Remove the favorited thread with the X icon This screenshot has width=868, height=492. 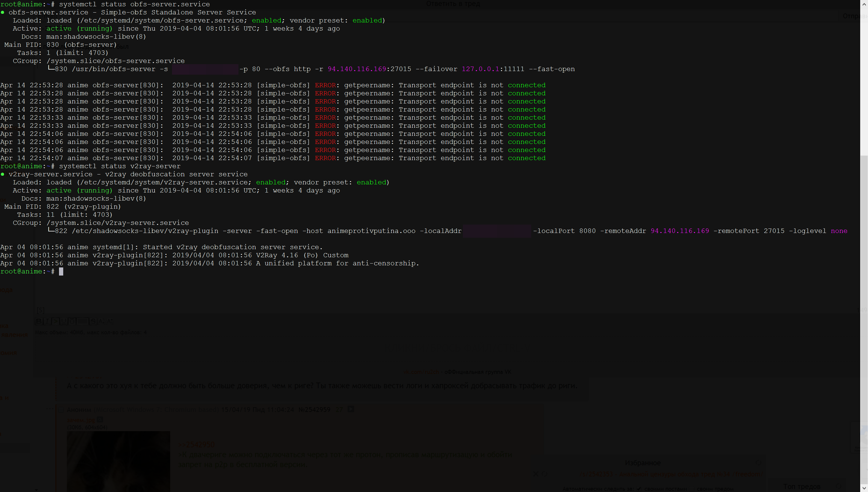(536, 474)
